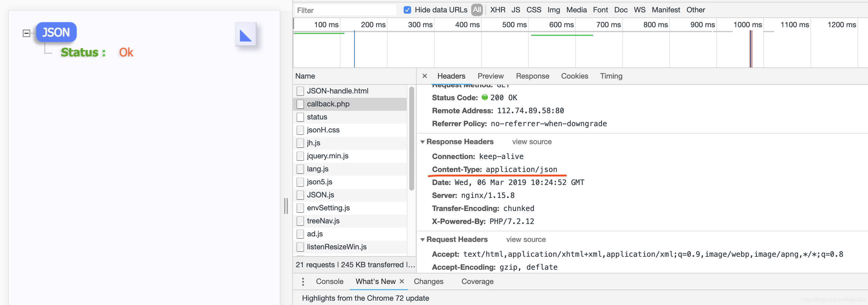Click the Filter input field
Screen dimensions: 868x305
point(345,10)
